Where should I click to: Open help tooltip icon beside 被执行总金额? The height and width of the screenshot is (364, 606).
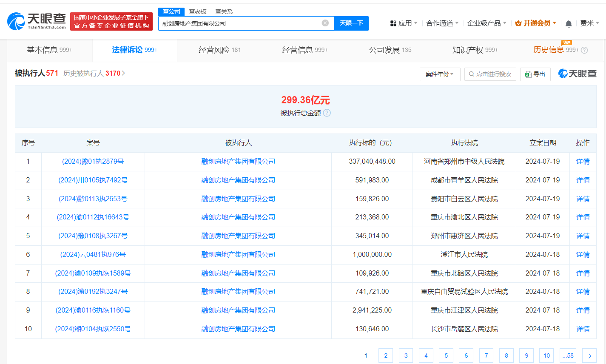327,113
